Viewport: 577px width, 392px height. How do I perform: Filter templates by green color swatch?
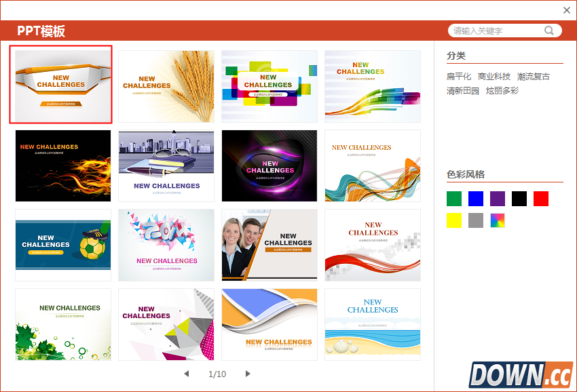[x=454, y=199]
